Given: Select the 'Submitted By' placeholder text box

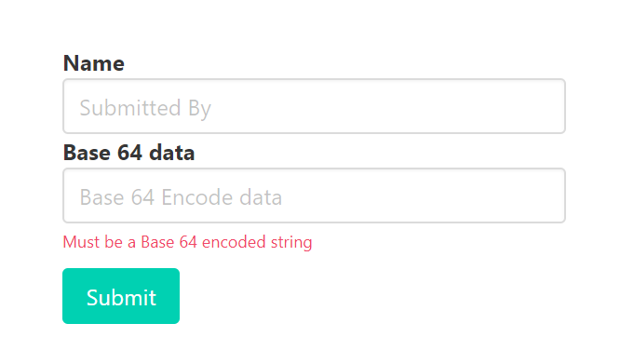Looking at the screenshot, I should [314, 106].
